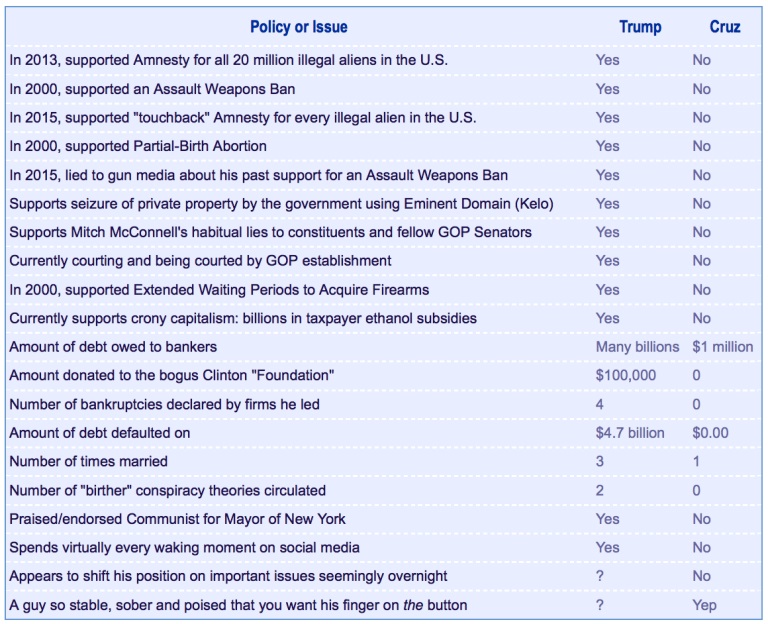Image resolution: width=768 pixels, height=624 pixels.
Task: Click the "Number of times married" row label
Action: (88, 462)
